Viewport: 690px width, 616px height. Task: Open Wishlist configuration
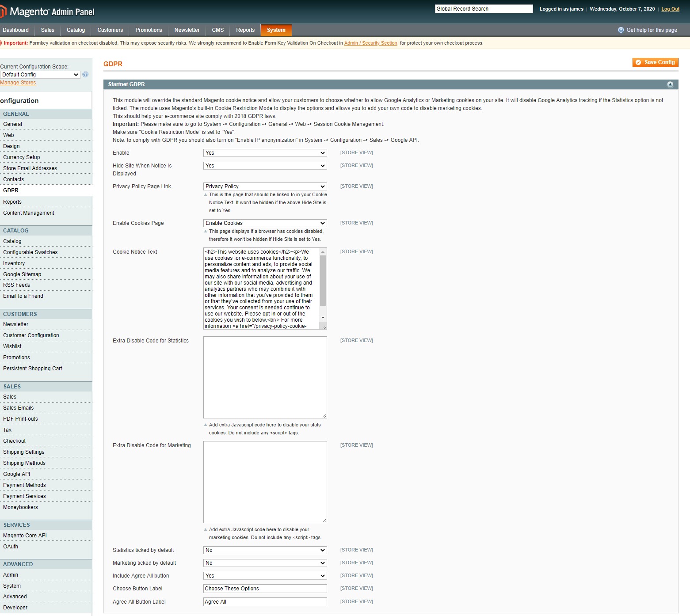(46, 346)
